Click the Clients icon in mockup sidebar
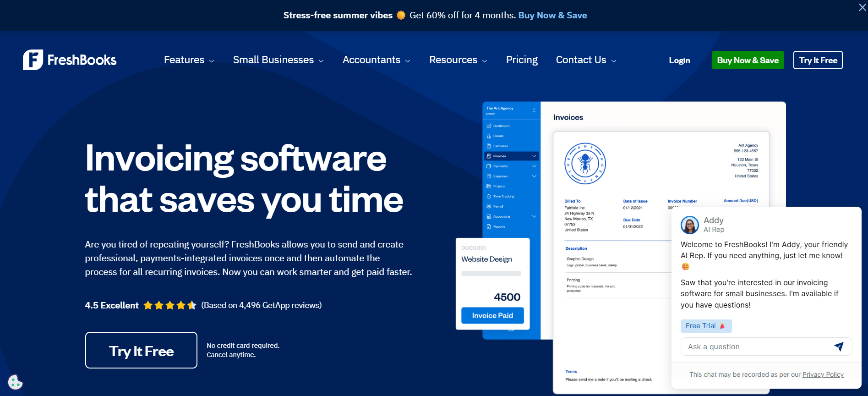The height and width of the screenshot is (396, 868). 489,136
